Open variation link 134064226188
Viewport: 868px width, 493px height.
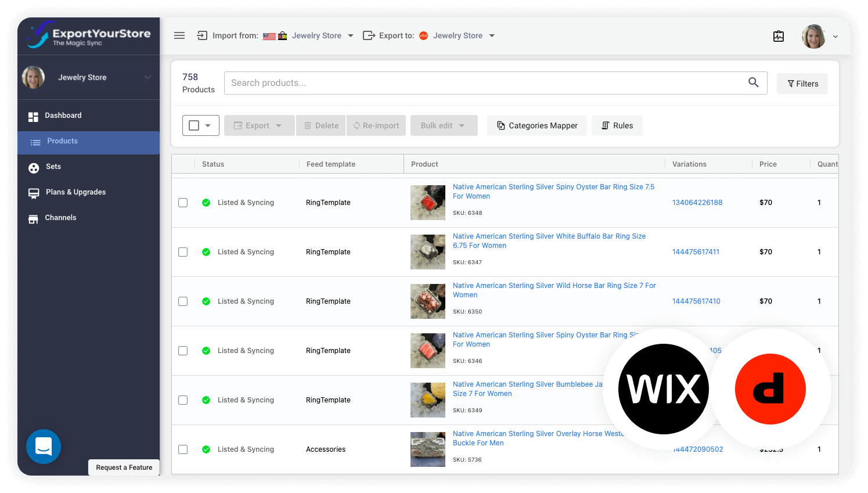(697, 203)
